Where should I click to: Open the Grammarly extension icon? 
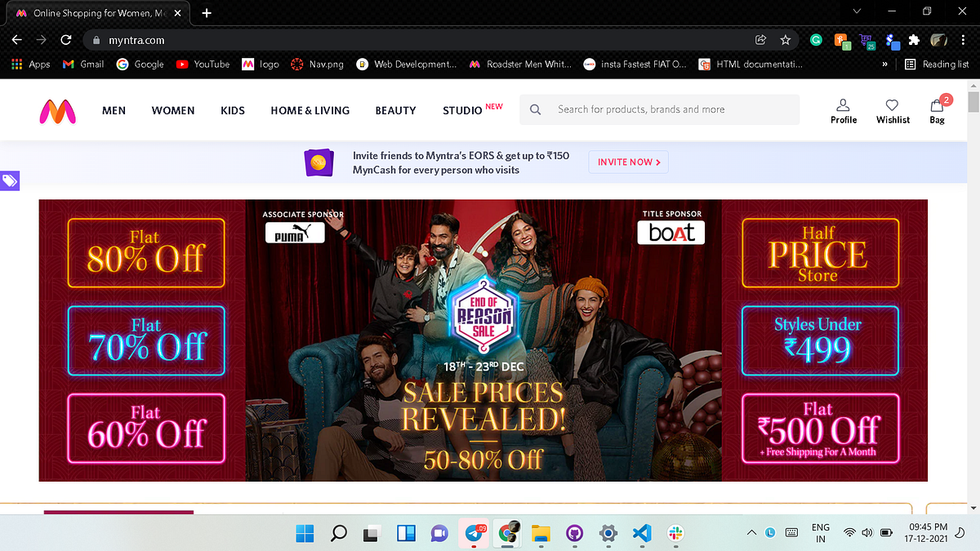[816, 39]
